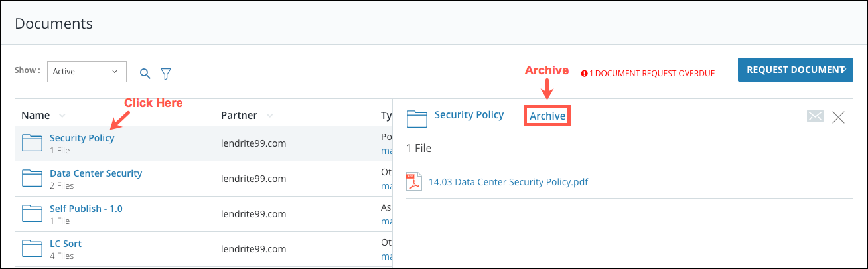Click the folder icon in the detail panel header

pyautogui.click(x=417, y=118)
